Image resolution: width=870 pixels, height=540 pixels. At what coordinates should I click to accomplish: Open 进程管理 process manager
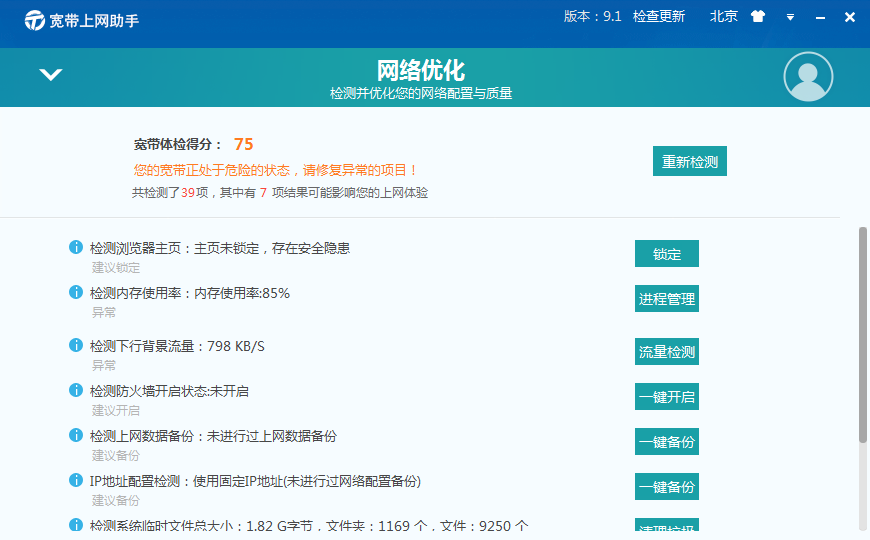coord(667,299)
